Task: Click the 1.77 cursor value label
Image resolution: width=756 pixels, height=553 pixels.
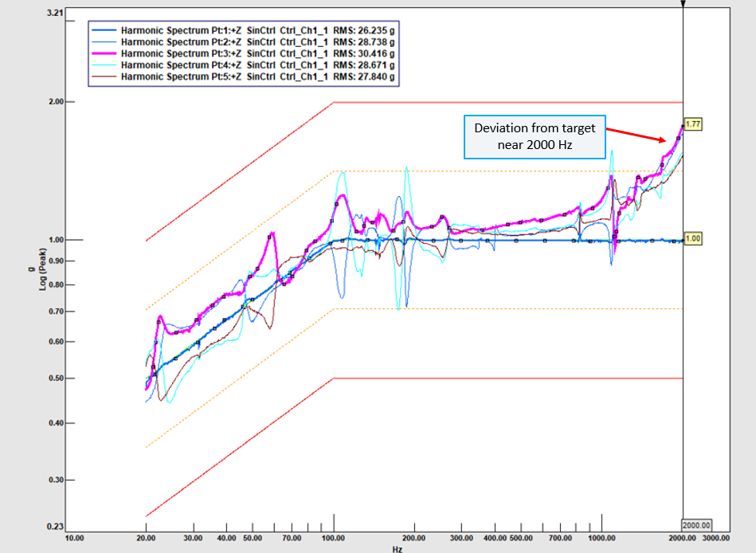Action: [x=694, y=124]
